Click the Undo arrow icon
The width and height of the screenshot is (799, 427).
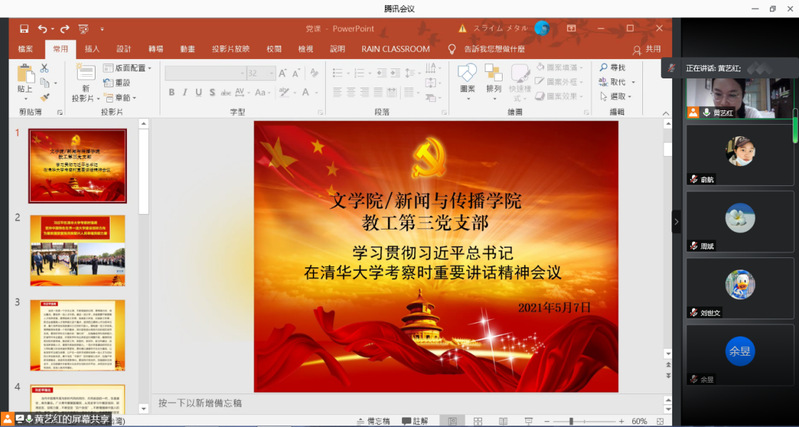(43, 29)
